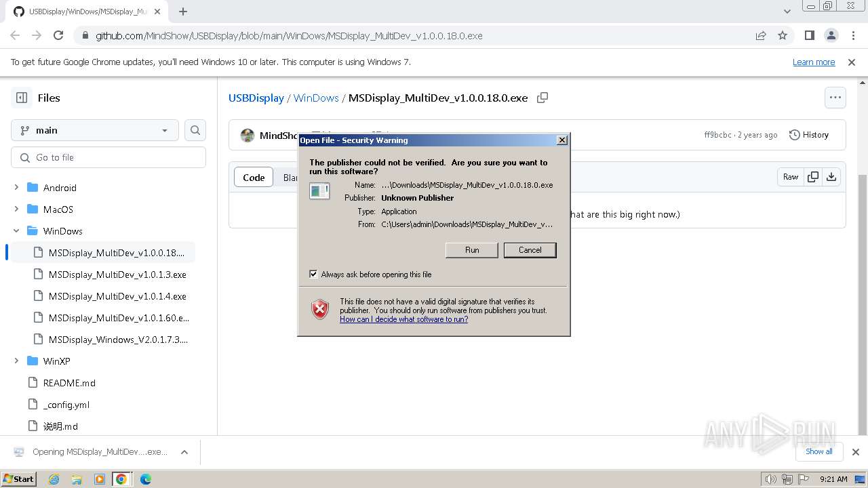
Task: Reload the GitHub page
Action: [x=58, y=35]
